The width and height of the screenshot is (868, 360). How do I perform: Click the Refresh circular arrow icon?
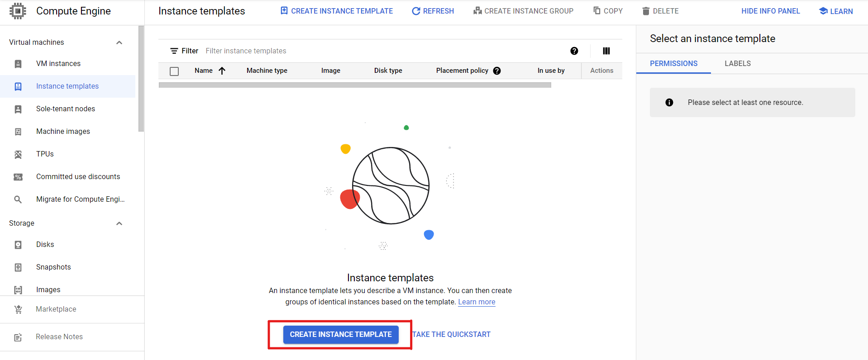(416, 11)
